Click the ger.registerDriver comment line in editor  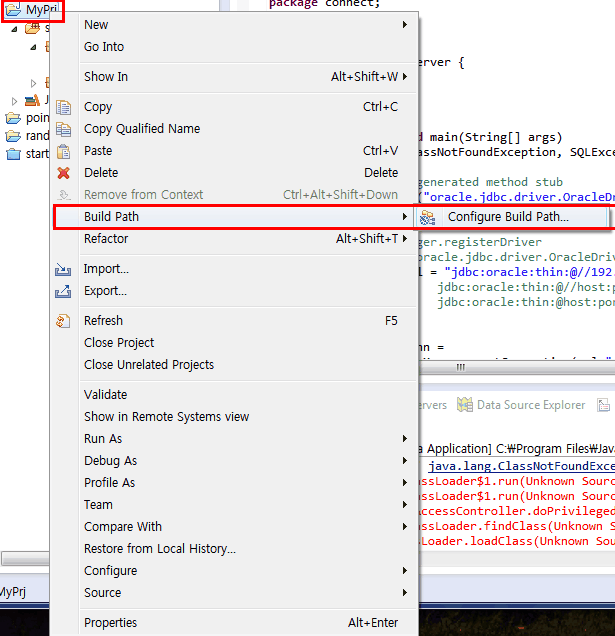pyautogui.click(x=480, y=242)
